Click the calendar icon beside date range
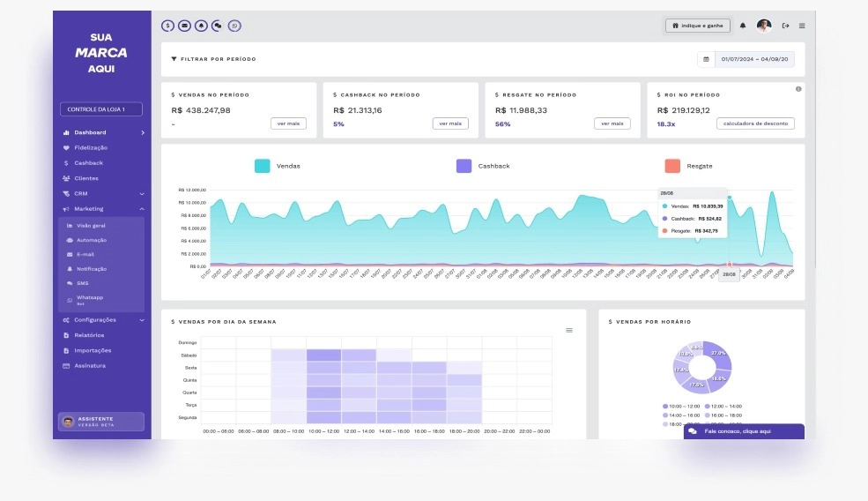868x501 pixels. [706, 59]
